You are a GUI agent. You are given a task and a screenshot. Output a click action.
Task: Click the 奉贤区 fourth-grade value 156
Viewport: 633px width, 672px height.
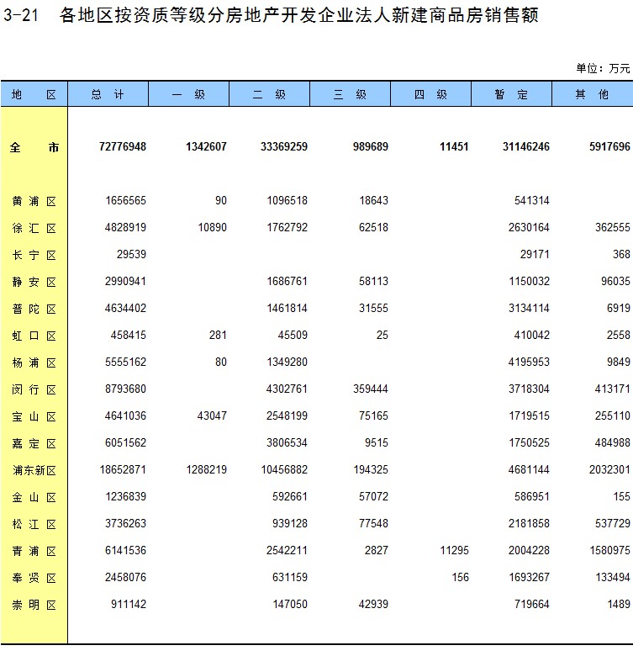pos(459,578)
